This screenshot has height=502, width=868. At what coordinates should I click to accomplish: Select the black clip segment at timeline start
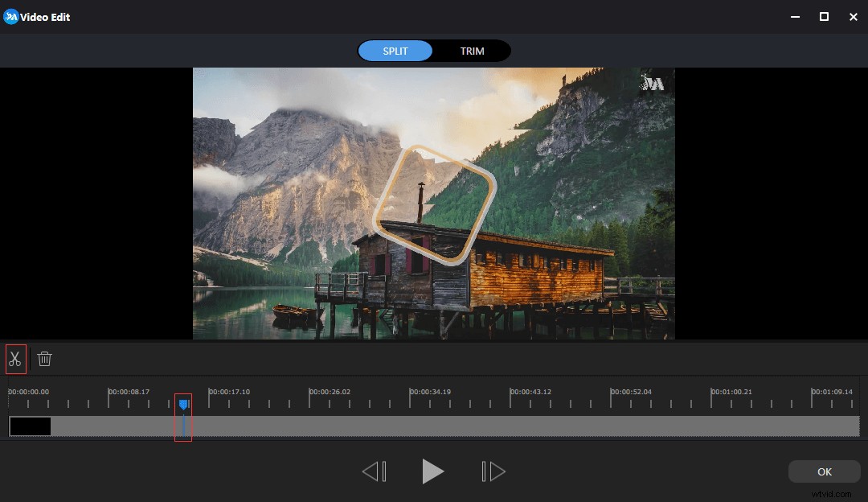click(29, 426)
